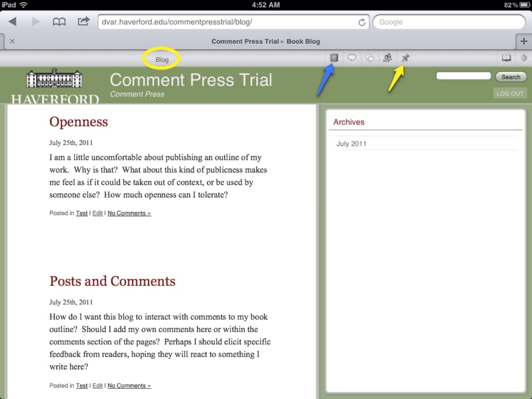This screenshot has width=532, height=399.
Task: Click Test category under Posts and Comments
Action: [82, 385]
